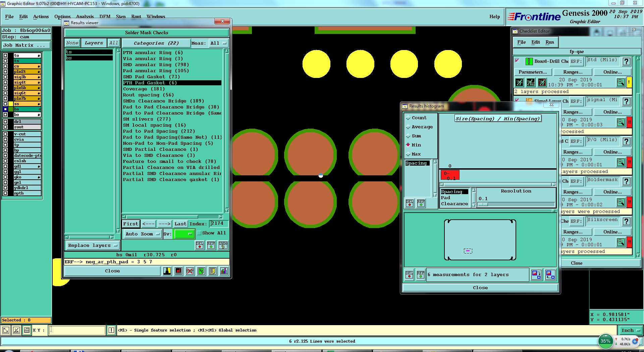The height and width of the screenshot is (352, 644).
Task: Open the Job Matrix selector
Action: point(26,45)
